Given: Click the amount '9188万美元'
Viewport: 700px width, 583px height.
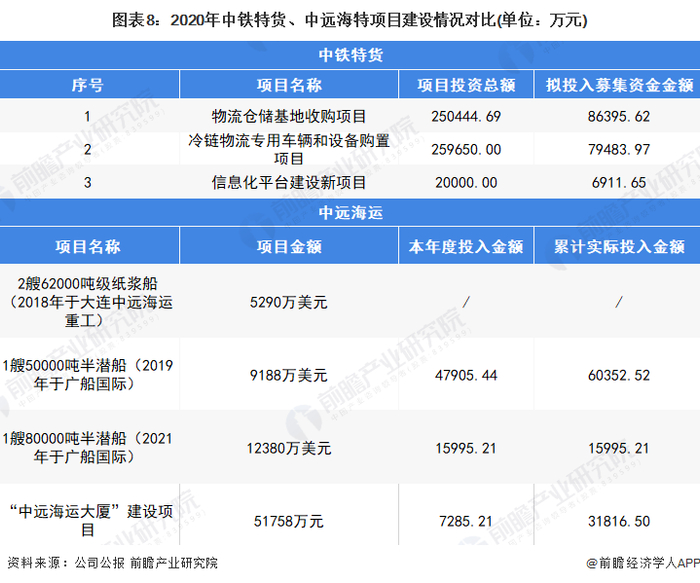Looking at the screenshot, I should point(289,375).
